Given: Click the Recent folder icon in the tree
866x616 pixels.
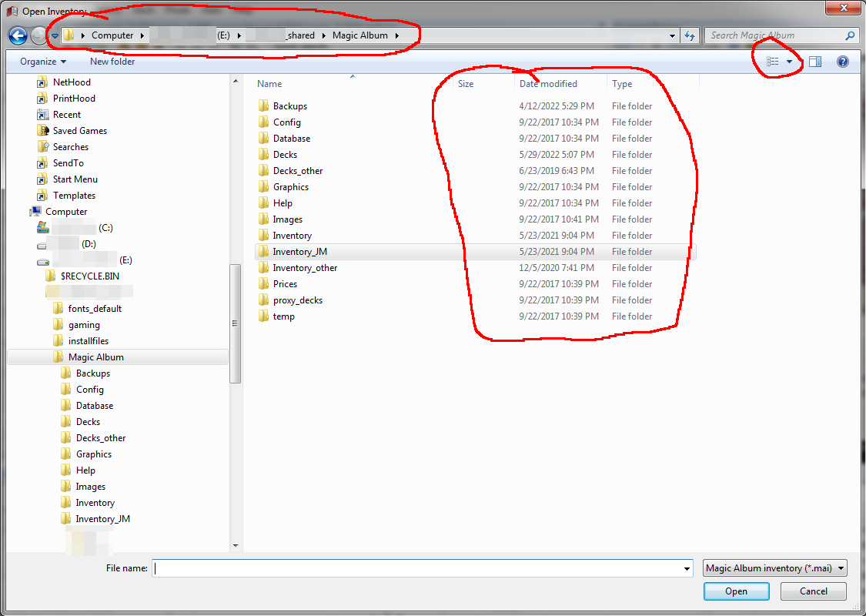Looking at the screenshot, I should tap(42, 115).
